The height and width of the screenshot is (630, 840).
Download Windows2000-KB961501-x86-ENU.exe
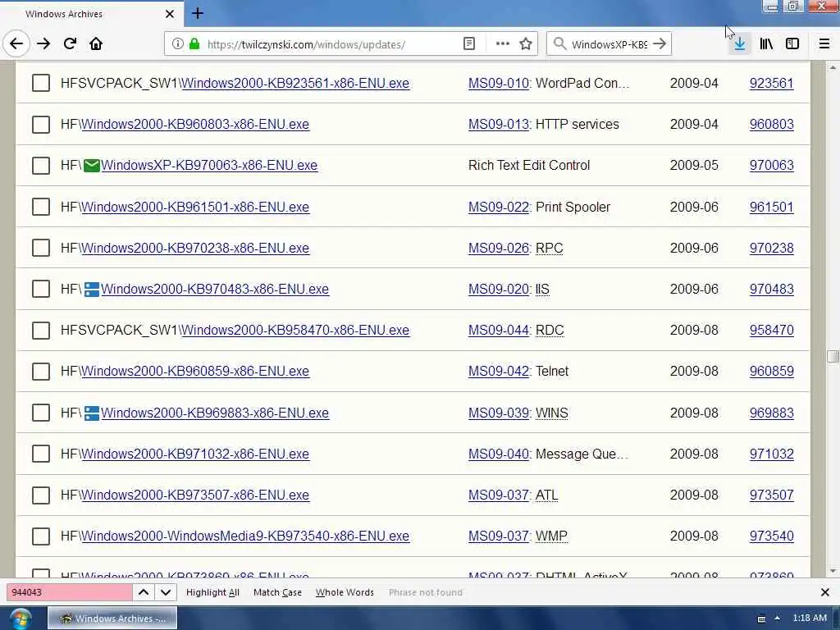coord(195,208)
